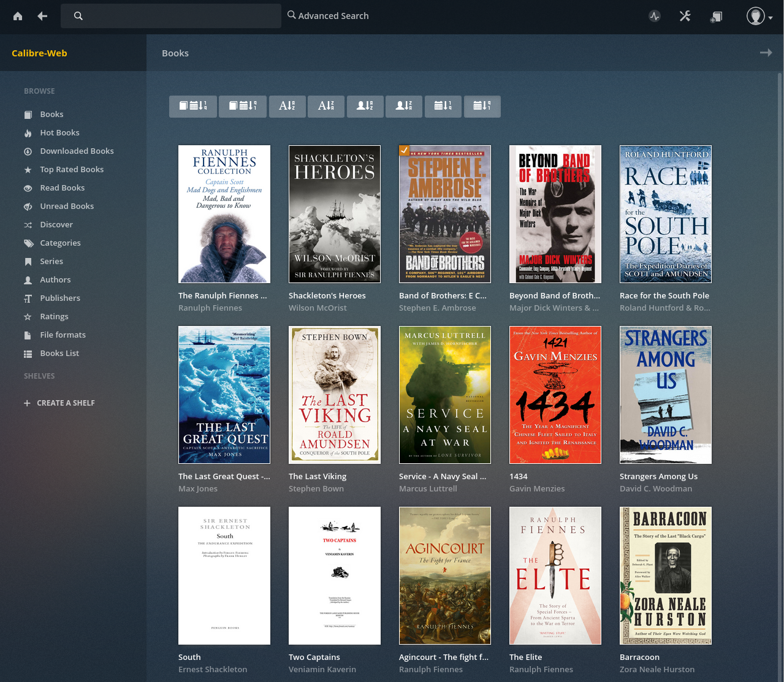784x682 pixels.
Task: Open Agincourt book cover
Action: point(445,575)
